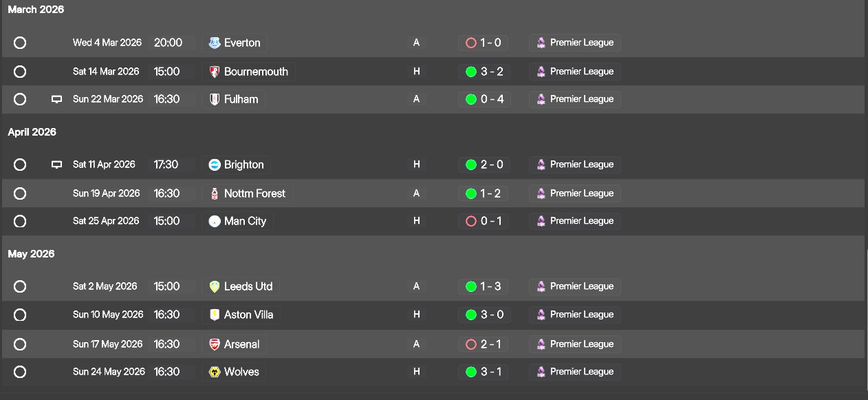
Task: Click the Premier League trophy icon on Arsenal row
Action: [x=541, y=344]
